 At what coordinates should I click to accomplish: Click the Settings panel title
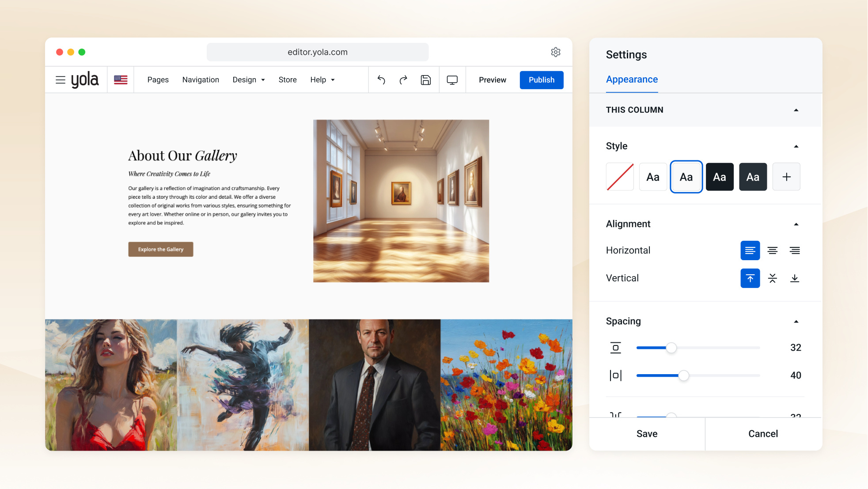click(626, 55)
